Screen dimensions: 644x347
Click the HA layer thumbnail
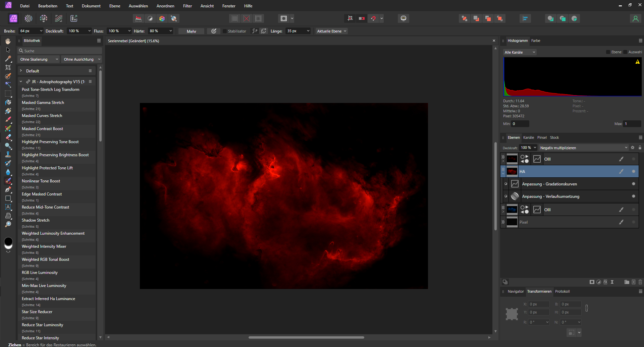pos(512,171)
